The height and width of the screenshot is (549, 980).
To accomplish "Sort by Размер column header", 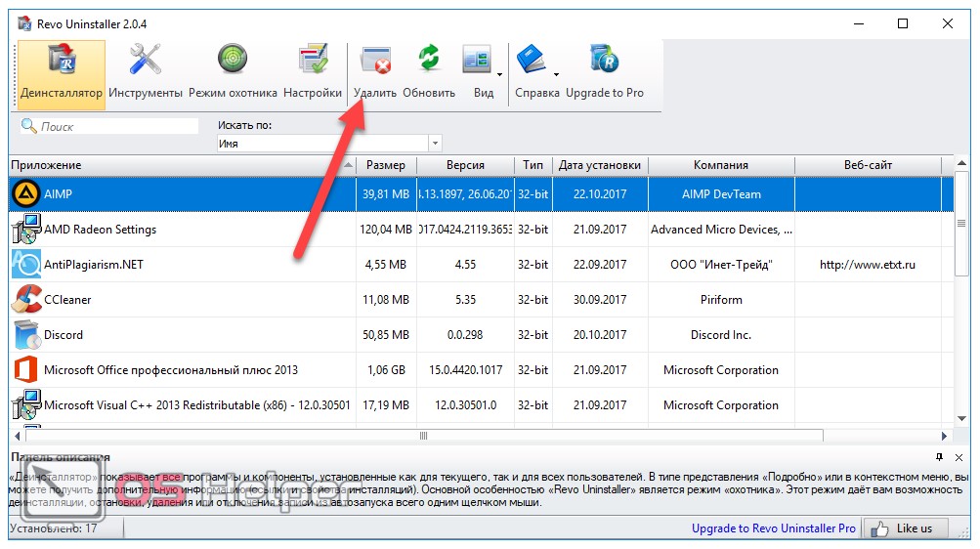I will tap(385, 165).
